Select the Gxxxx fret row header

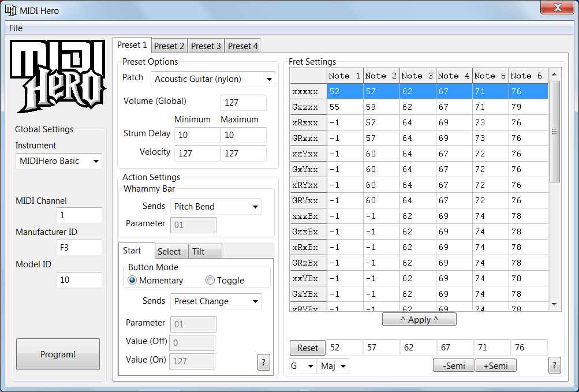coord(308,107)
